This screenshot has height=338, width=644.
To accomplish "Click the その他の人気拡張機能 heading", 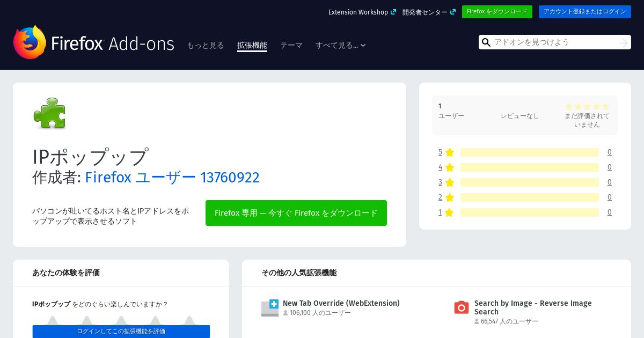I will [299, 273].
